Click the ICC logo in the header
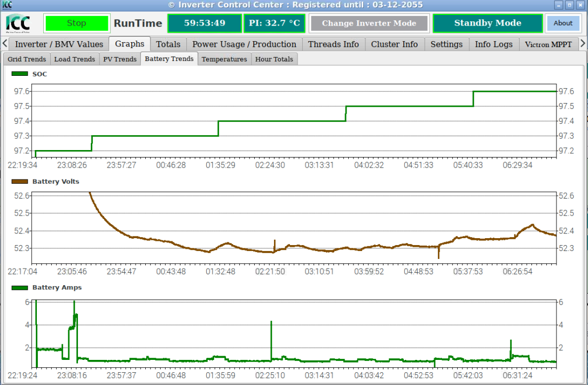Screen dimensions: 588x385 click(x=18, y=23)
